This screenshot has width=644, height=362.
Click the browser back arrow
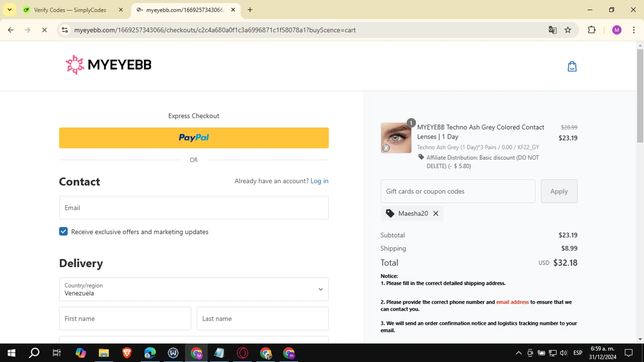[11, 30]
